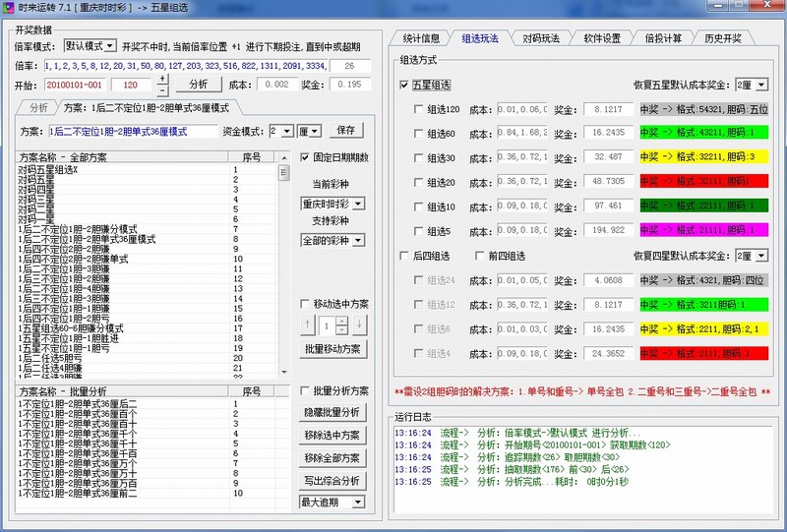Increment the move-count spinner value
Screen dimensions: 787x532
(x=341, y=320)
